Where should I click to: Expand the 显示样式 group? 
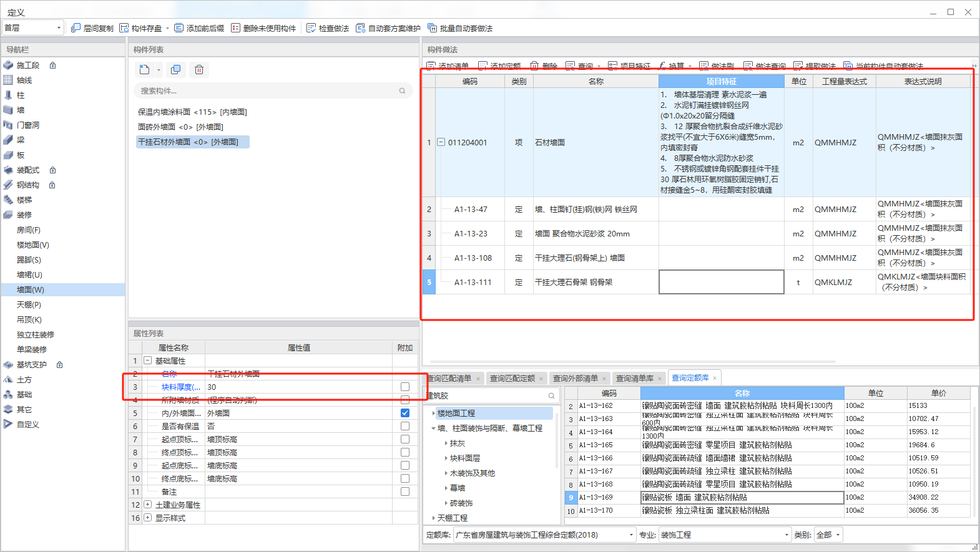(x=148, y=518)
